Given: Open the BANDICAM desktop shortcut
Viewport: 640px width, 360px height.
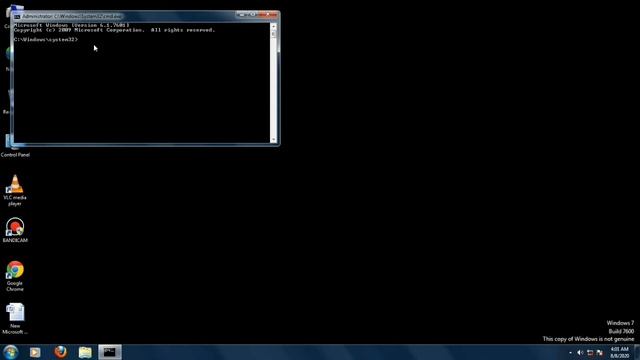Looking at the screenshot, I should click(x=15, y=230).
